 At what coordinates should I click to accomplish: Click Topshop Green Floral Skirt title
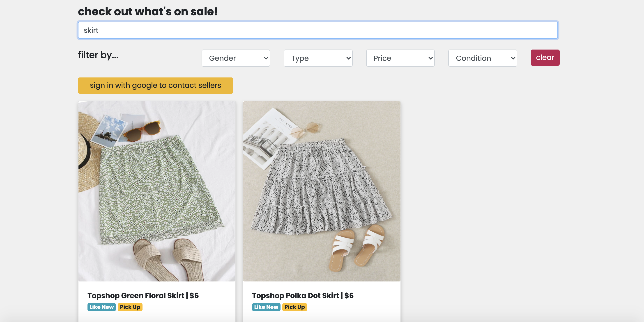click(x=143, y=295)
